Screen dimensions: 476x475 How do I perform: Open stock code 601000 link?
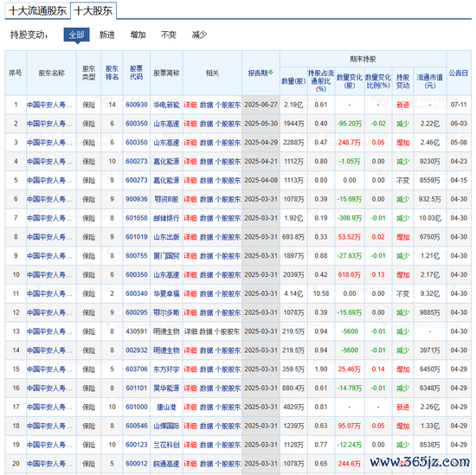pos(137,407)
